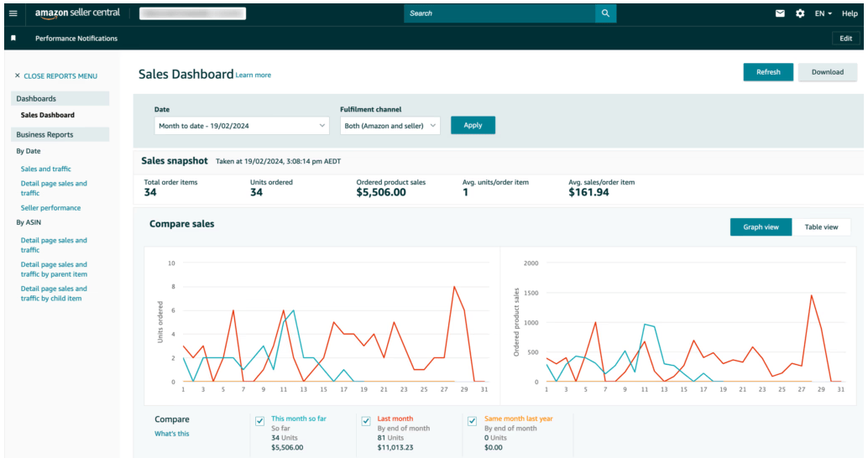Expand the Fulfilment channel dropdown

point(390,125)
